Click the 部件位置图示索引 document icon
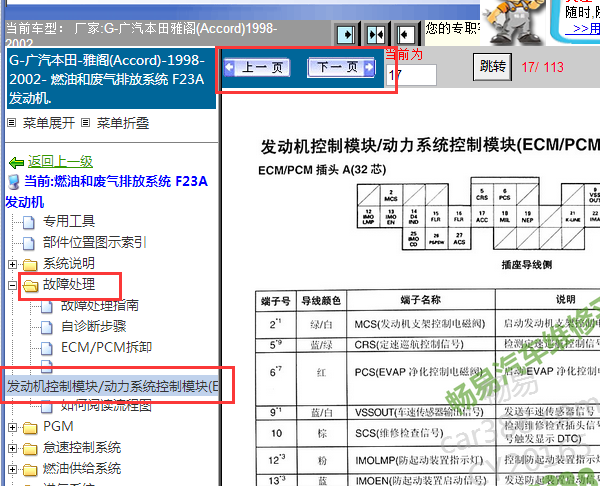This screenshot has height=486, width=600. (x=29, y=243)
